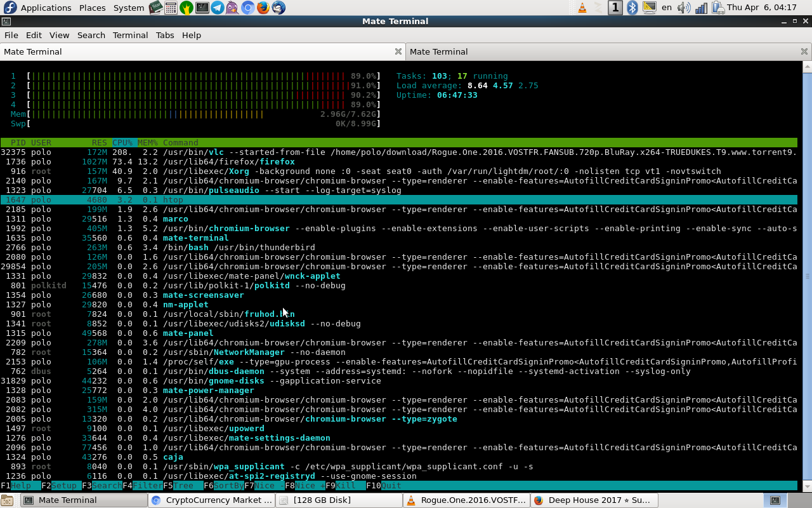Viewport: 812px width, 508px height.
Task: Click F3 Search in htop footer
Action: click(x=102, y=486)
